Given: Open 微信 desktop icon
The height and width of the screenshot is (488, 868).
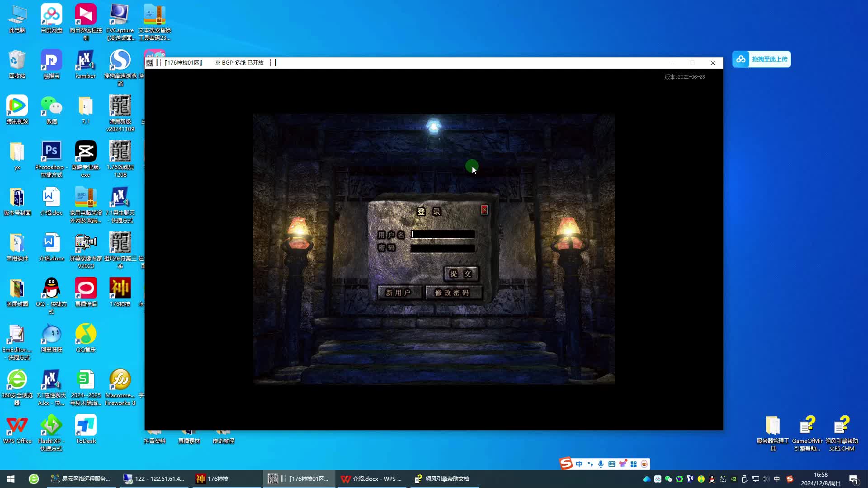Looking at the screenshot, I should coord(52,110).
